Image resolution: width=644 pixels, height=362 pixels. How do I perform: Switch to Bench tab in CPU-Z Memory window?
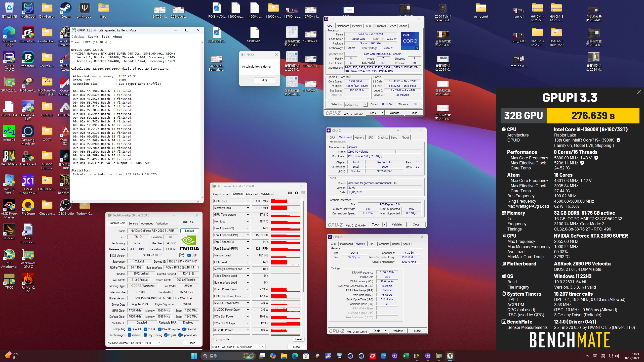click(x=396, y=244)
